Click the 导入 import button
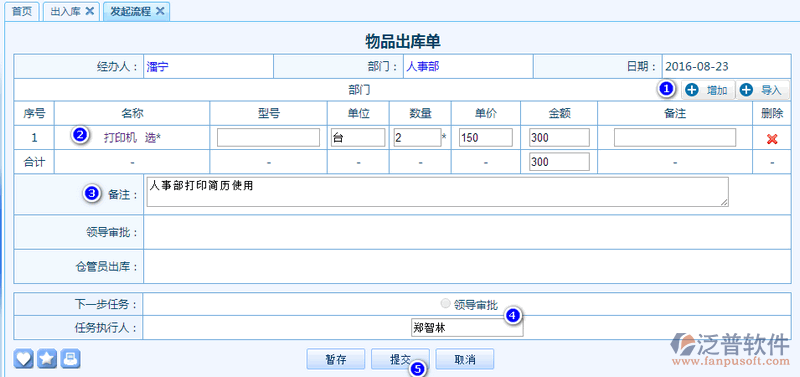The height and width of the screenshot is (377, 800). coord(762,90)
